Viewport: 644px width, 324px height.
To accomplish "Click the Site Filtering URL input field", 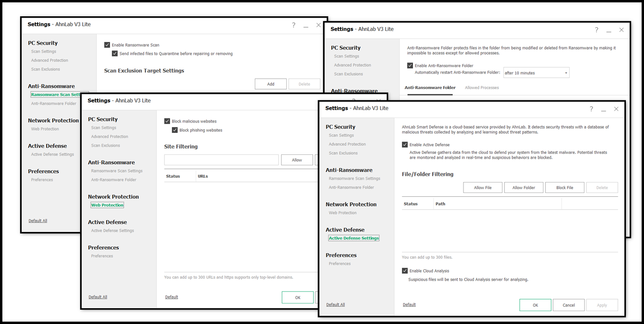I will pos(221,160).
